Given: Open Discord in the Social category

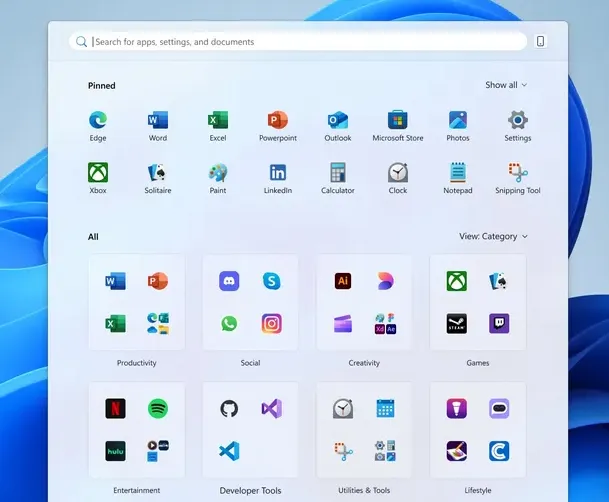Looking at the screenshot, I should [x=229, y=281].
